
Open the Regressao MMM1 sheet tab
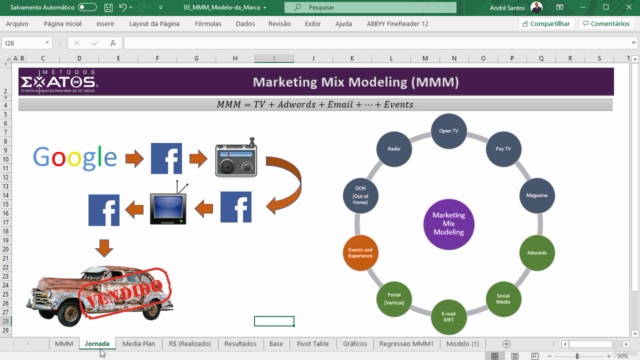coord(407,344)
